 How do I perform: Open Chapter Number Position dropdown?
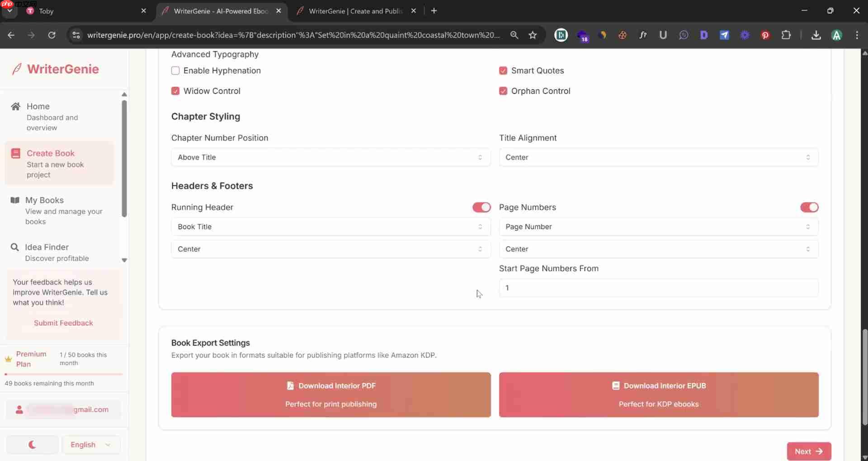click(331, 157)
